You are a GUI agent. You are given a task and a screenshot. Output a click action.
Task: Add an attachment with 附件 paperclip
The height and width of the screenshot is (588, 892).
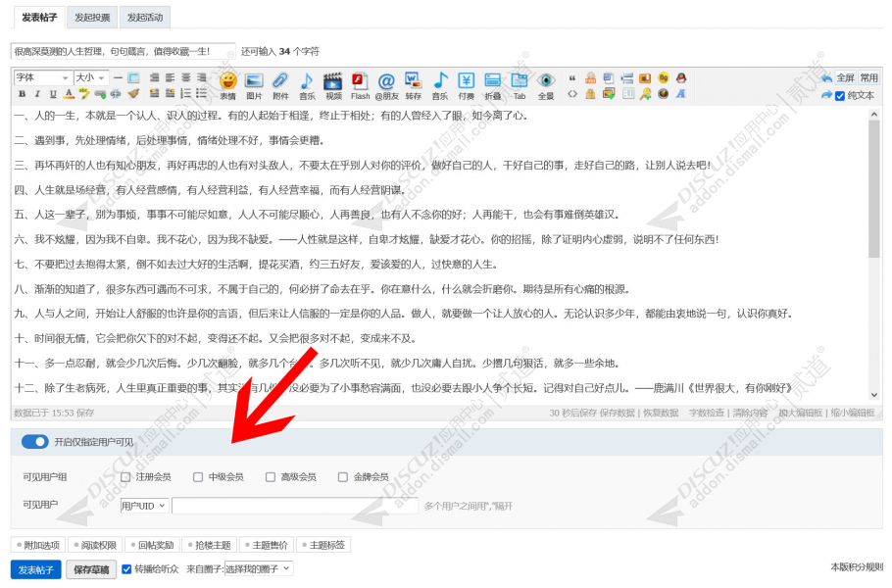point(280,86)
